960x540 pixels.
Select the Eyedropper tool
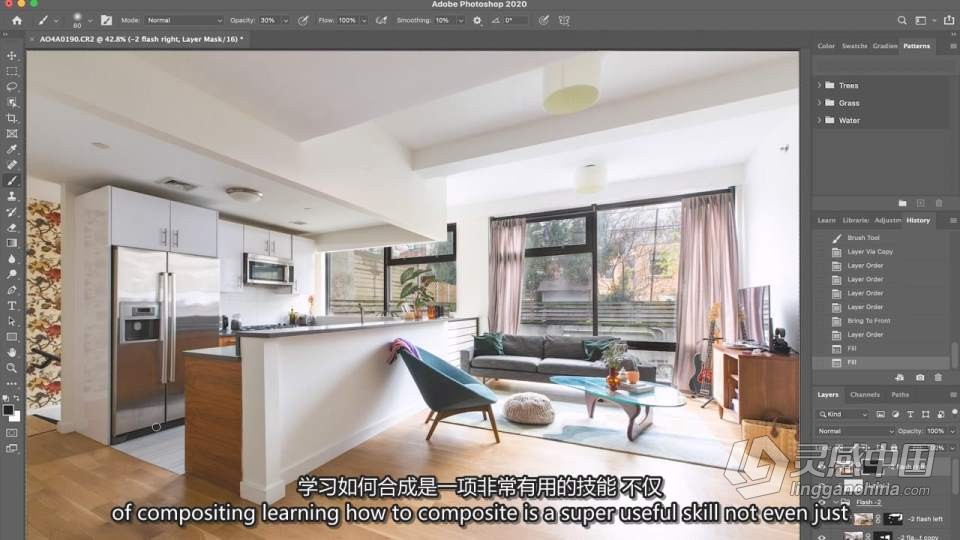[12, 149]
